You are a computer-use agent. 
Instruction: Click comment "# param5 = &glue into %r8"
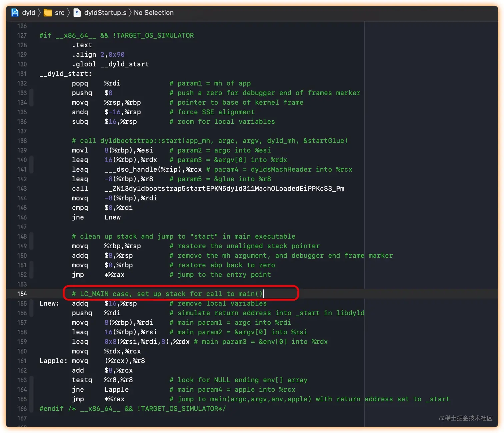coord(220,179)
